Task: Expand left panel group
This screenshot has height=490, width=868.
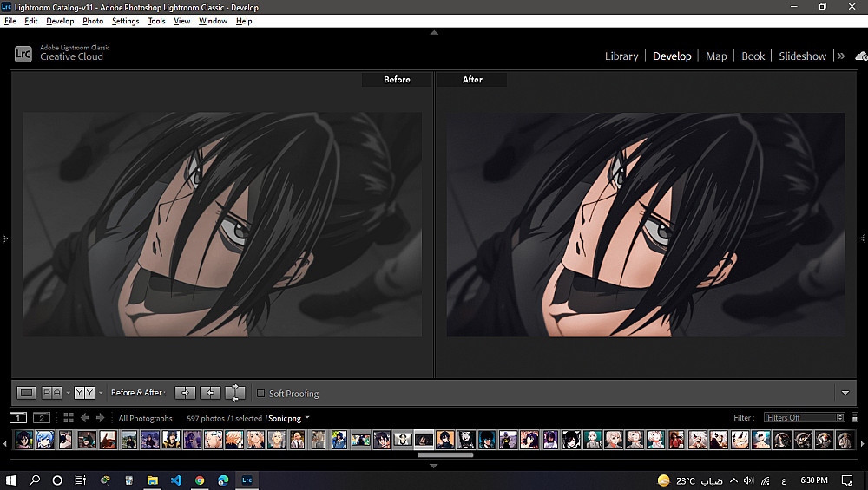Action: 3,238
